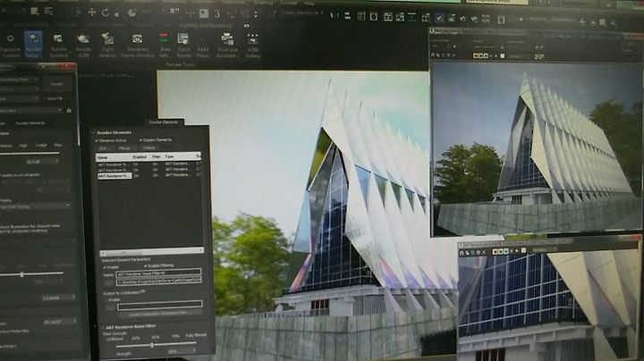This screenshot has width=644, height=361.
Task: Toggle green channel in lower frame window
Action: 501,251
